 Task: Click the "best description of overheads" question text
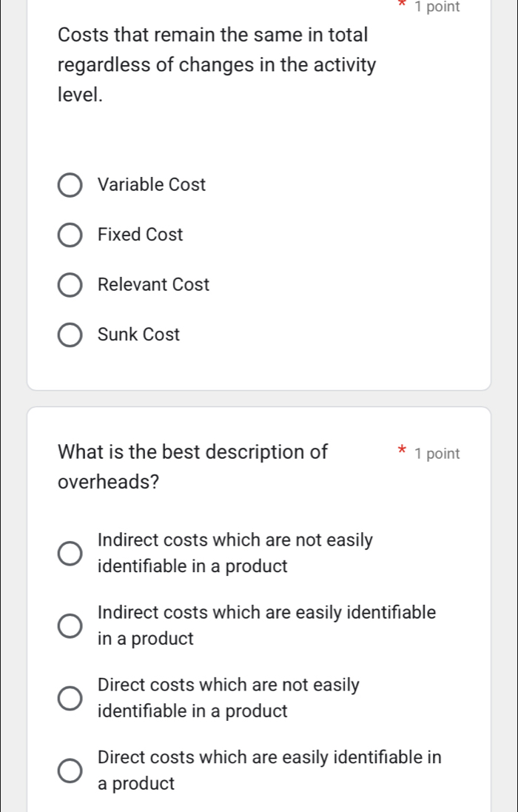[192, 466]
